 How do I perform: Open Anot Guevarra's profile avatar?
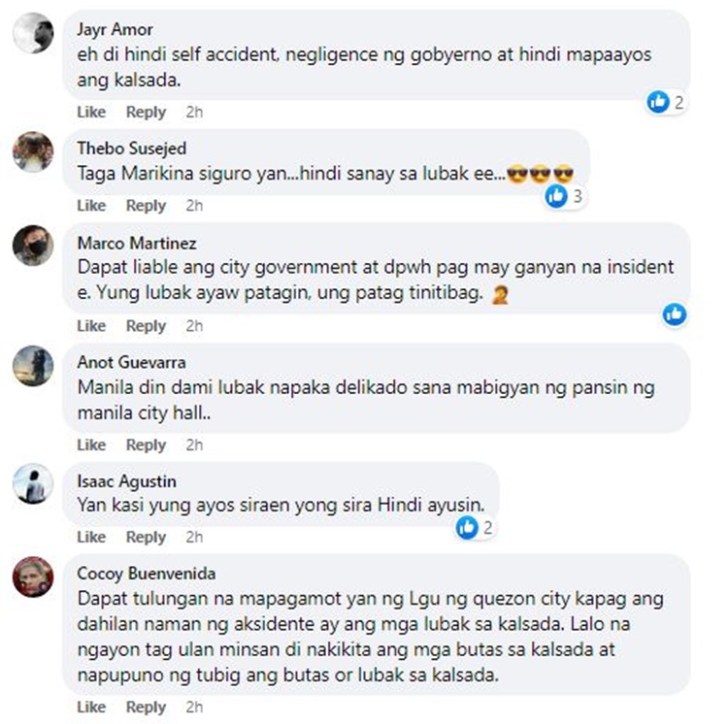click(33, 366)
